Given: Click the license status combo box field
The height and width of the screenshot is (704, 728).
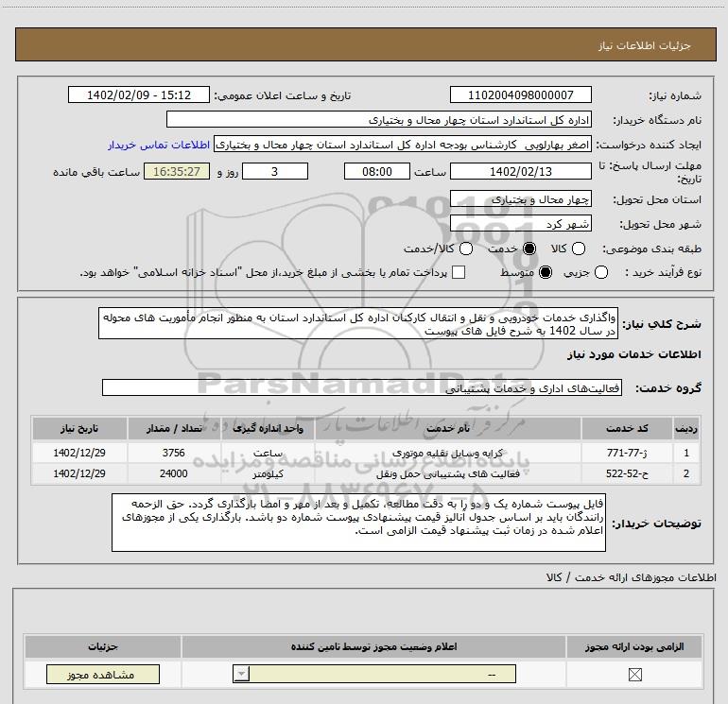Looking at the screenshot, I should 374,674.
